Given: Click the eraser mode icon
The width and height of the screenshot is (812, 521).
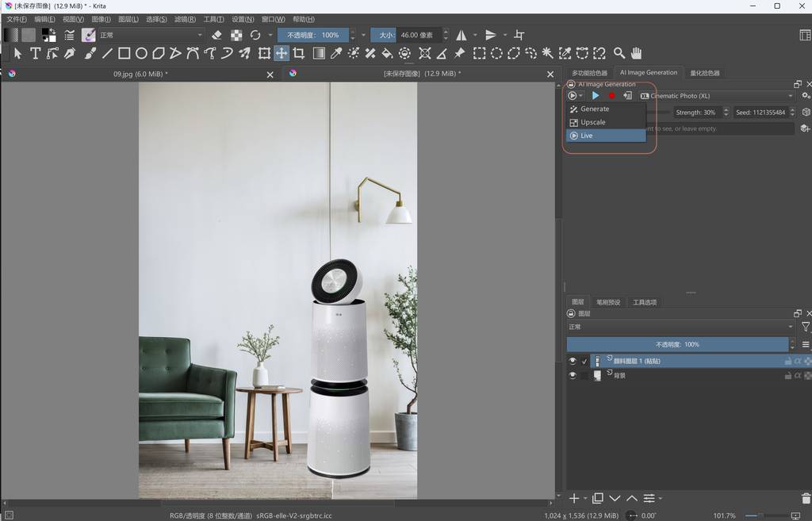Looking at the screenshot, I should 216,35.
